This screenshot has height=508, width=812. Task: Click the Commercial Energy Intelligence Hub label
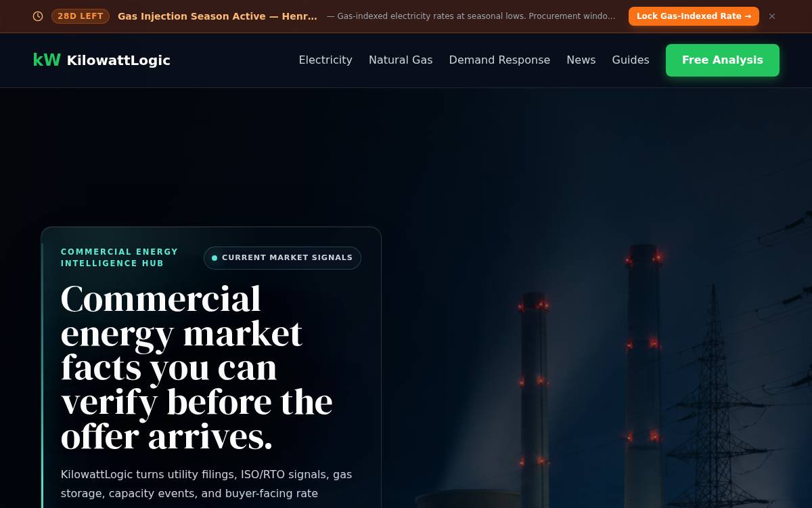click(120, 257)
